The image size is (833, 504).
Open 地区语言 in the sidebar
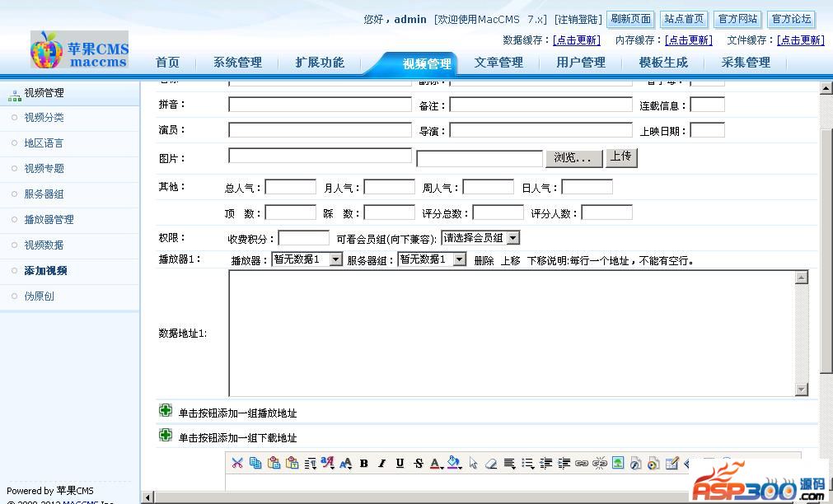coord(44,143)
